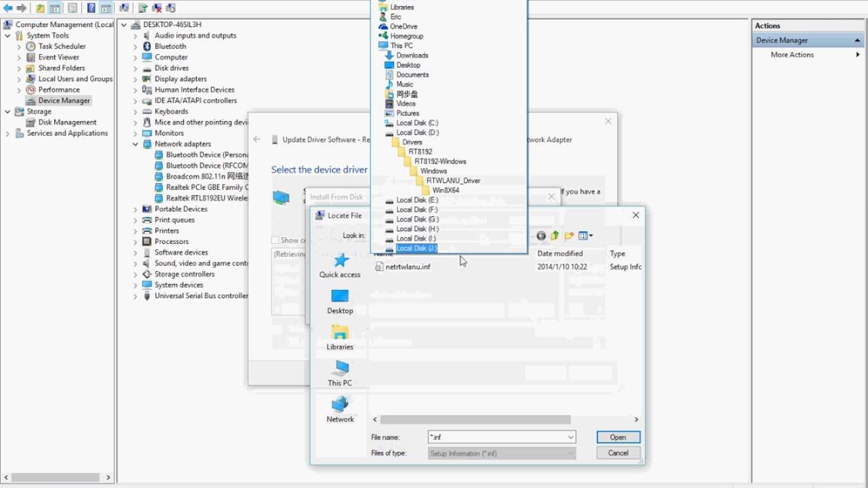This screenshot has width=868, height=488.
Task: Choose Local Disk (C:) in Look in list
Action: [417, 123]
